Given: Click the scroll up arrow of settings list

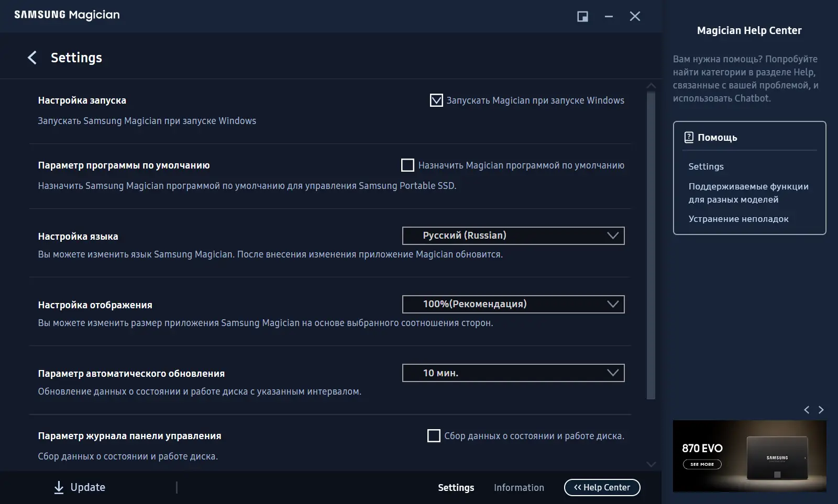Looking at the screenshot, I should pyautogui.click(x=651, y=86).
